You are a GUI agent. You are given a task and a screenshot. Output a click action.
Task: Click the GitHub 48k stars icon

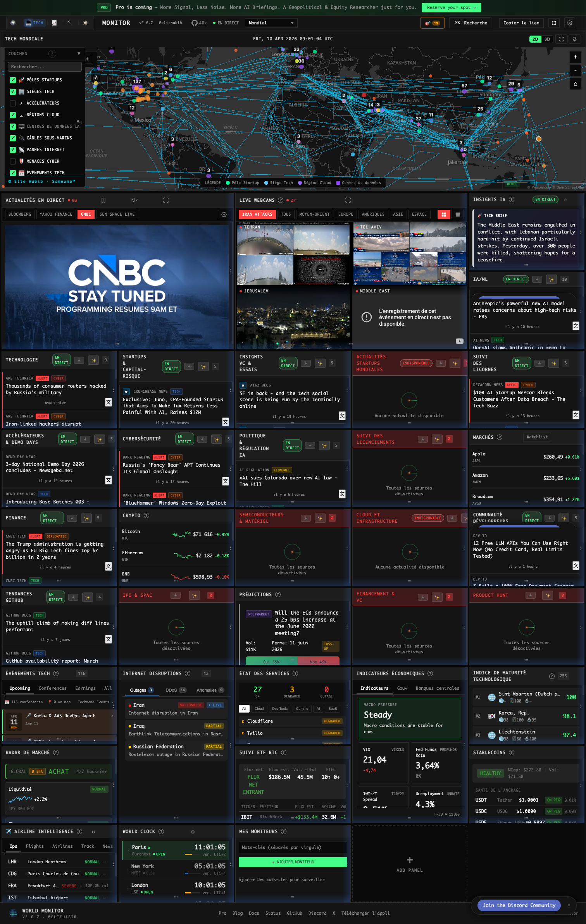pyautogui.click(x=199, y=23)
